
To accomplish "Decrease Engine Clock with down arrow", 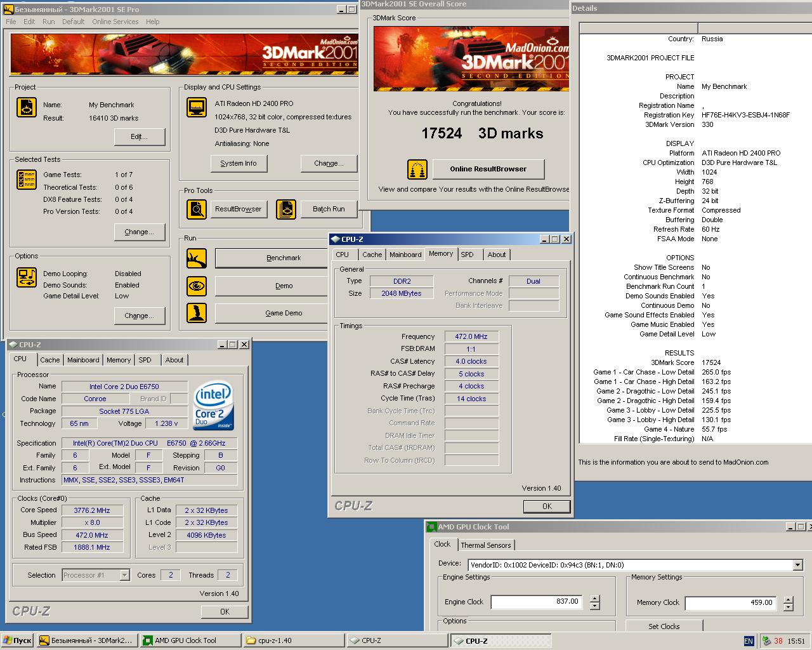I will [x=594, y=606].
